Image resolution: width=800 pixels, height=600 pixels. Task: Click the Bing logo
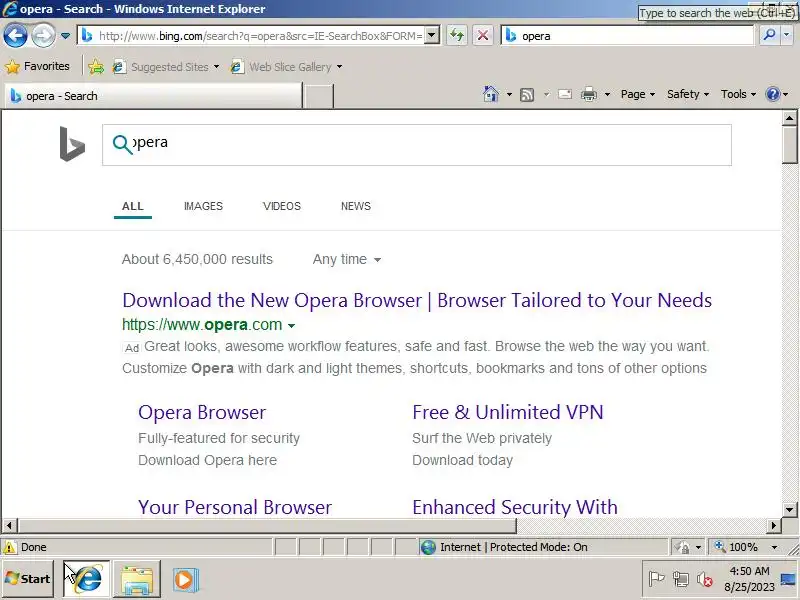(72, 144)
